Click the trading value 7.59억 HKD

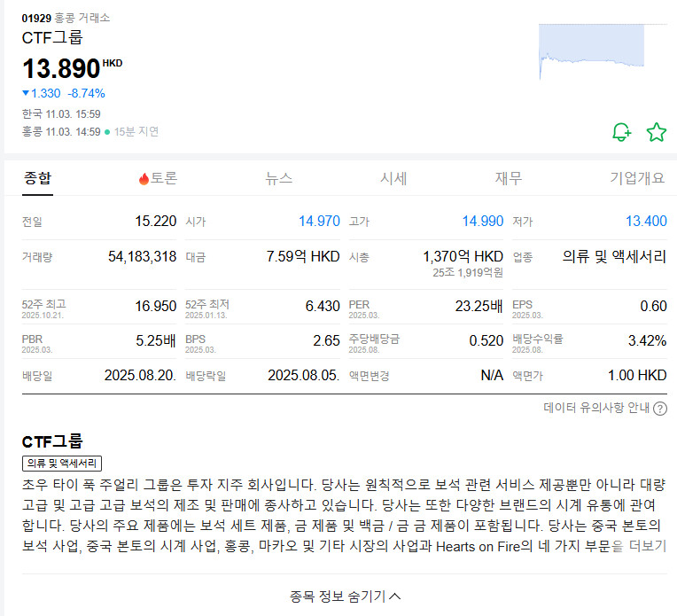pyautogui.click(x=303, y=257)
